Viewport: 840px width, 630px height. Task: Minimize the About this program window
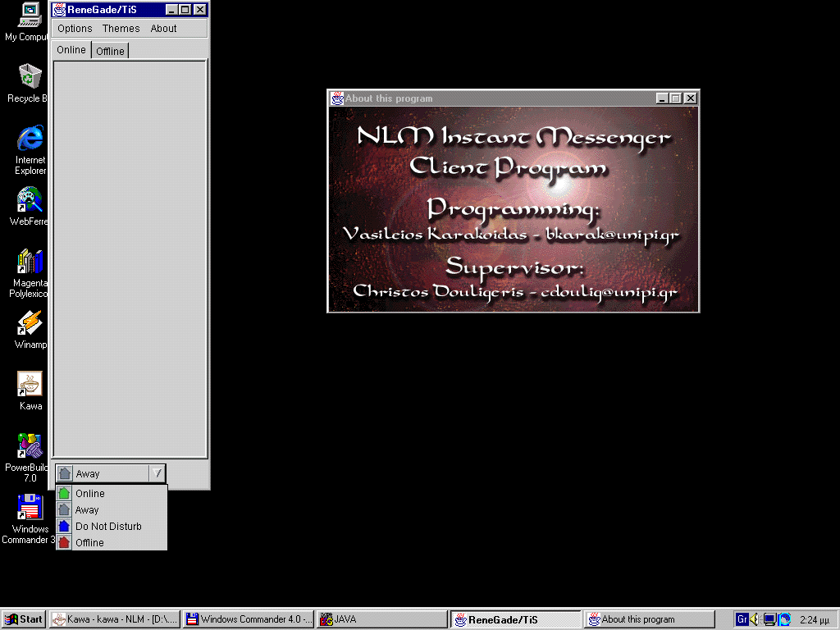pos(662,98)
